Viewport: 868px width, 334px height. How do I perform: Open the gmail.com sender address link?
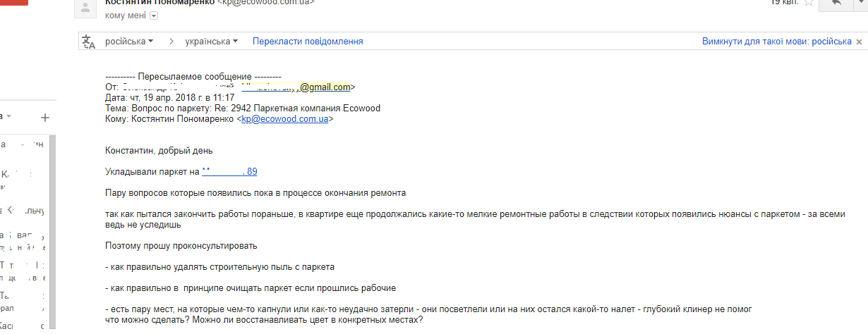point(325,87)
